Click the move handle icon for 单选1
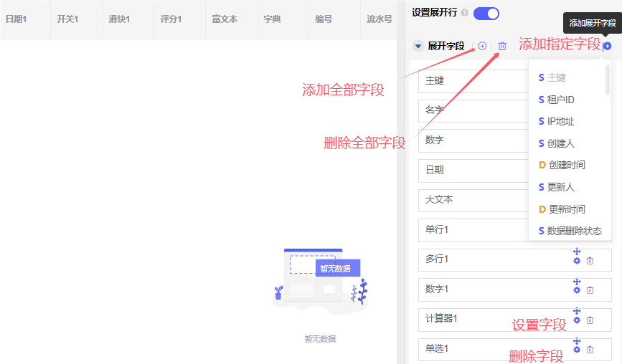The image size is (622, 364). [577, 341]
